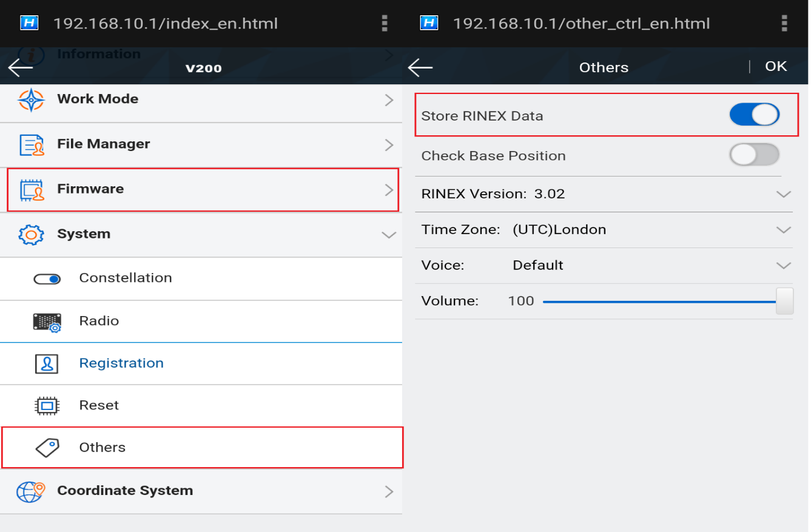Click the Radio module icon
811x532 pixels.
tap(47, 322)
